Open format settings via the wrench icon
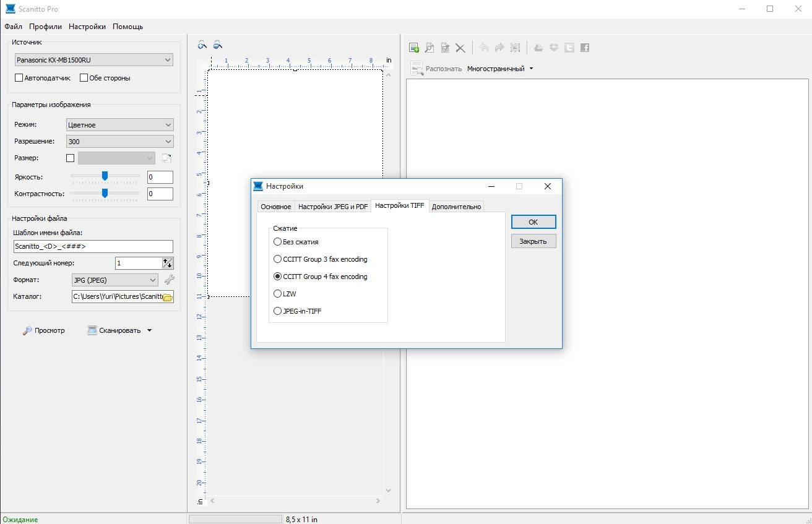 coord(168,280)
